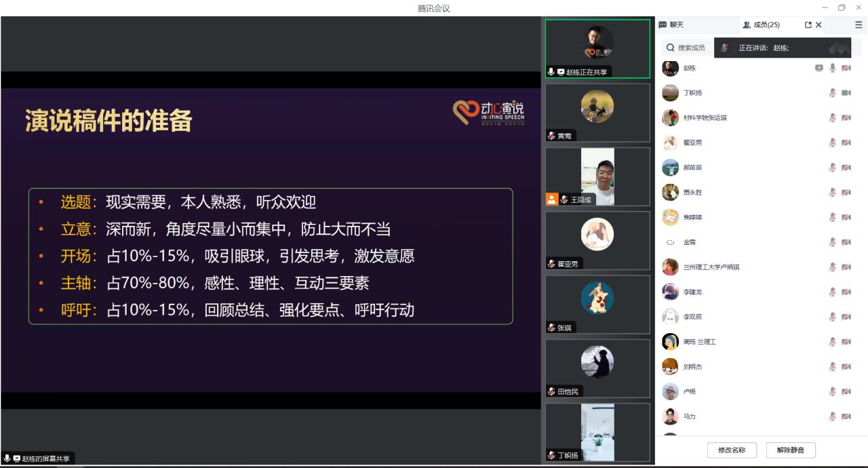The width and height of the screenshot is (868, 468).
Task: Toggle the disabled camera icon for 郝苗苗
Action: click(x=846, y=168)
